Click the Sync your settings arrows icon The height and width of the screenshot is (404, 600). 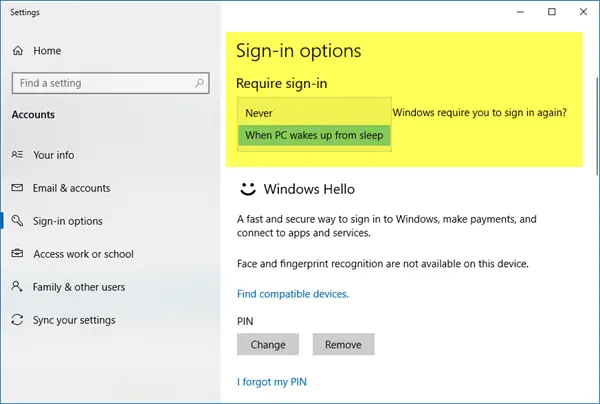point(17,319)
